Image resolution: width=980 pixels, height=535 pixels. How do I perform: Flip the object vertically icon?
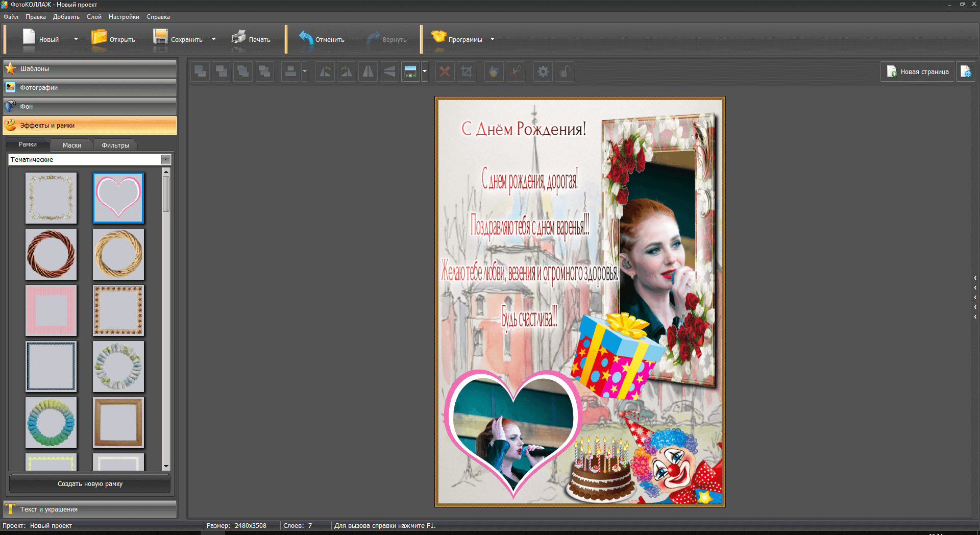tap(389, 71)
